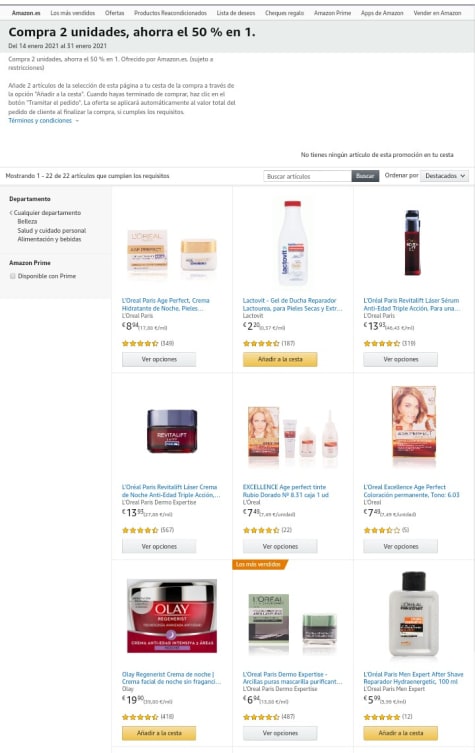Open the Revitalift Laser night cream jar image
The image size is (475, 753).
[x=172, y=431]
